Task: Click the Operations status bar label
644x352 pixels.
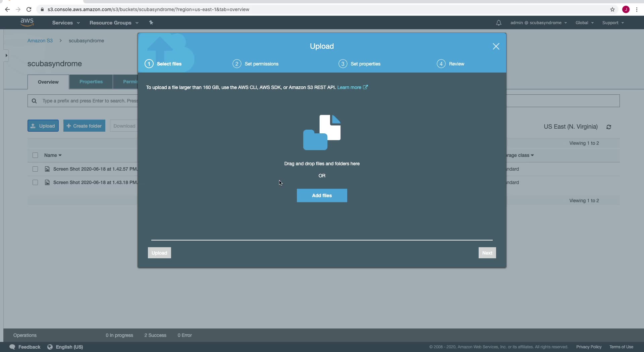Action: tap(25, 335)
